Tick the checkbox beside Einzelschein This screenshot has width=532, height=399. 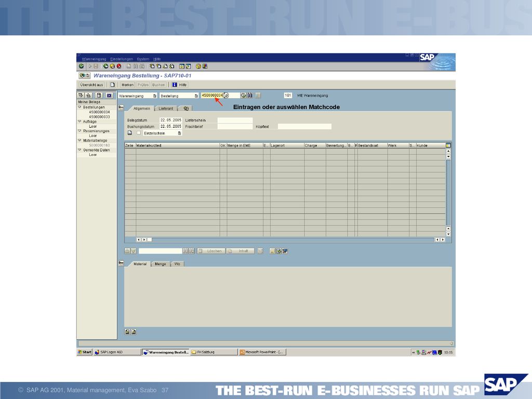(x=139, y=132)
